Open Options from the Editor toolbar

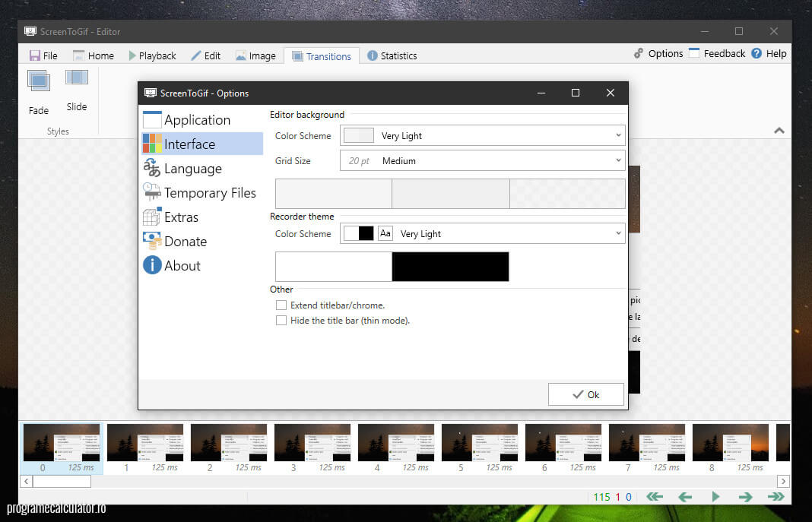(658, 53)
